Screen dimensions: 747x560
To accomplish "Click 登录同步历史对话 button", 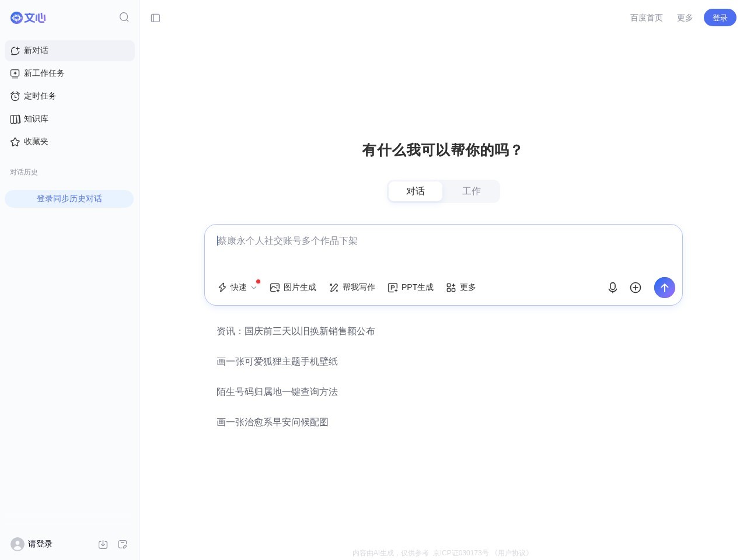I will point(69,199).
